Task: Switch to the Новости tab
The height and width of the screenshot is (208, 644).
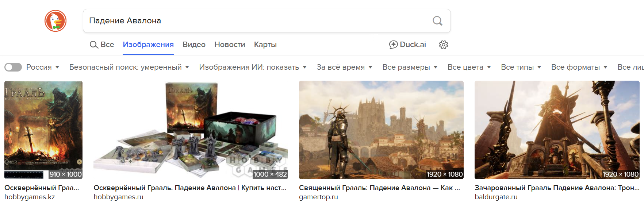Action: click(230, 45)
